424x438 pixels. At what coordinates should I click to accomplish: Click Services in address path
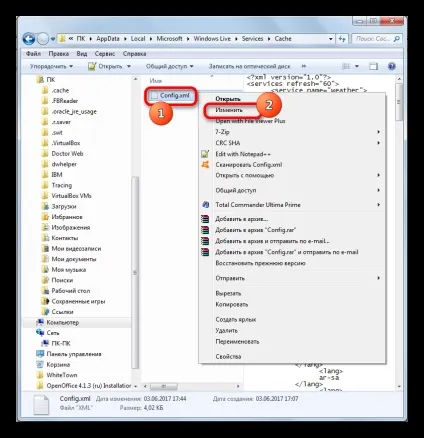coord(252,39)
